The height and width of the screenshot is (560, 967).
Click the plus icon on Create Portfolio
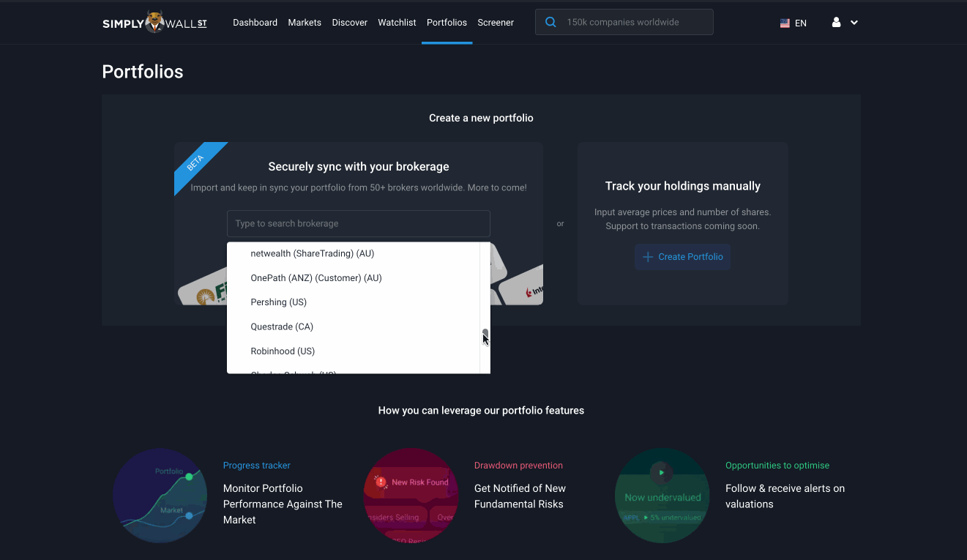tap(647, 257)
